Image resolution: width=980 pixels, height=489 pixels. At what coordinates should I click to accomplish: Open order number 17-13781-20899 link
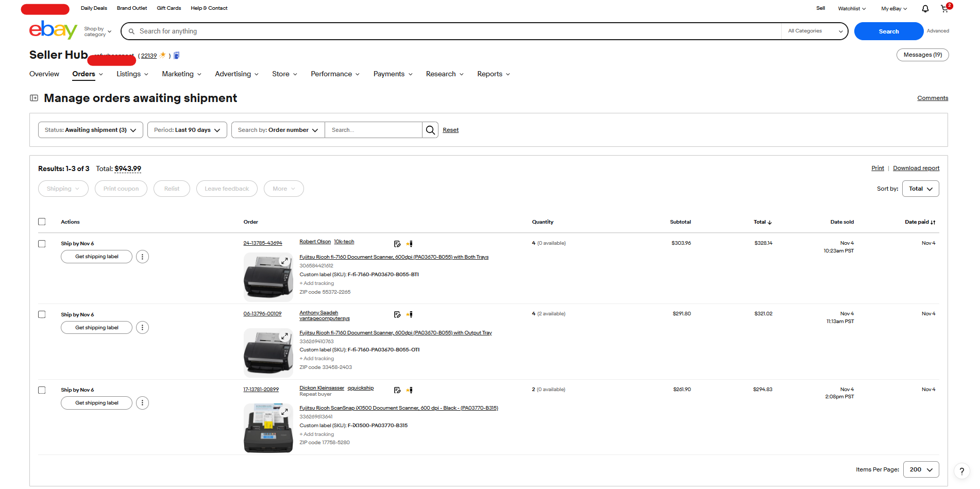261,390
